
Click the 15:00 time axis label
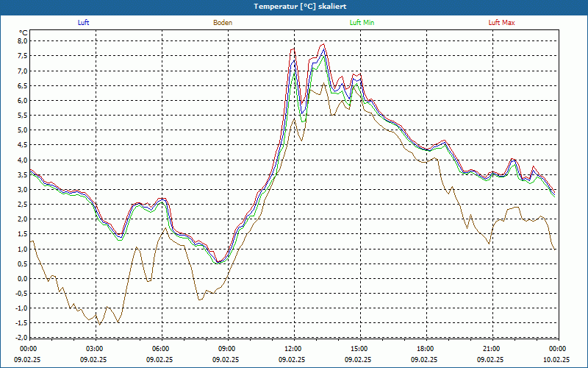pos(358,349)
